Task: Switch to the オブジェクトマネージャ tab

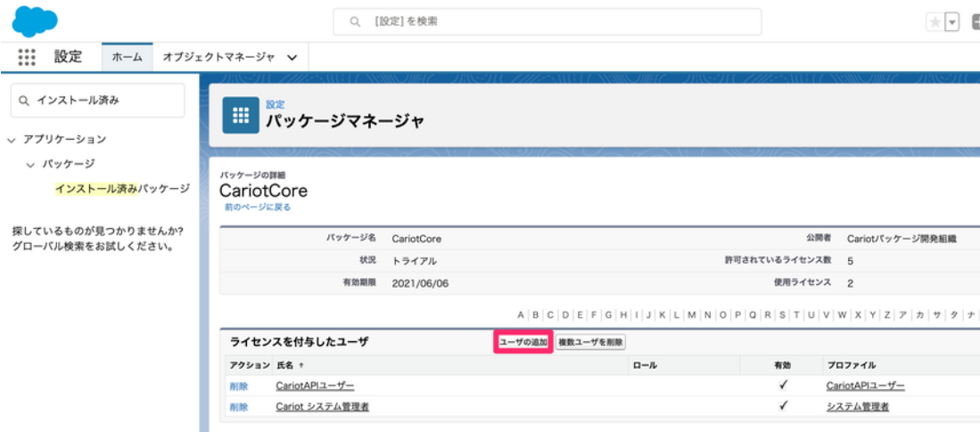Action: pyautogui.click(x=218, y=57)
